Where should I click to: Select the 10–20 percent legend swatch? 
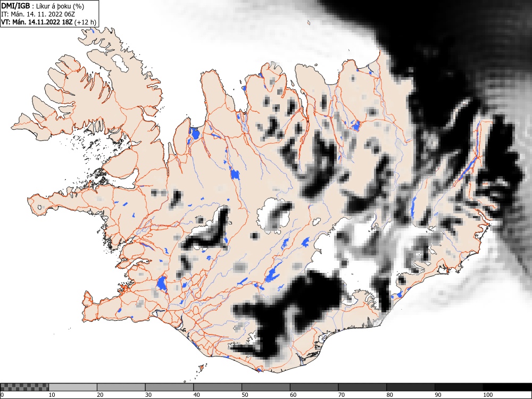[x=73, y=387]
